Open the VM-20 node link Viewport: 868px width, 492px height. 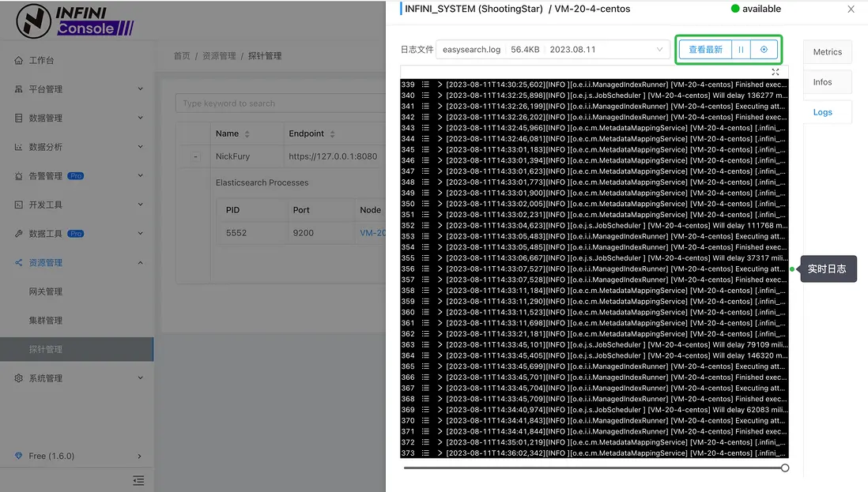(x=372, y=233)
